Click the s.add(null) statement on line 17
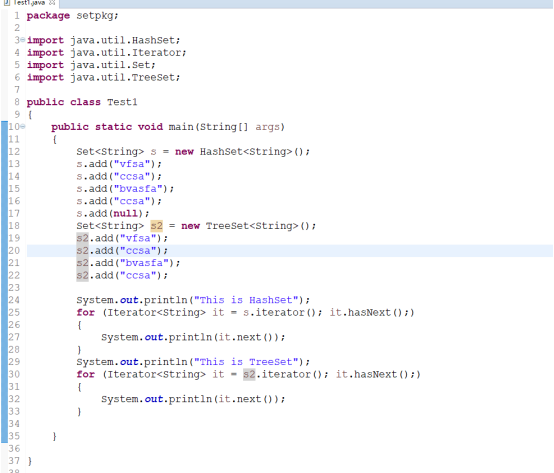The width and height of the screenshot is (554, 473). pyautogui.click(x=113, y=213)
